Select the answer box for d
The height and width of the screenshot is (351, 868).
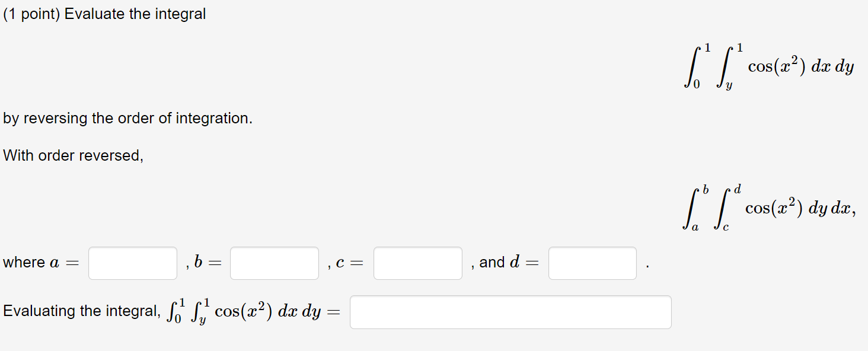(592, 263)
